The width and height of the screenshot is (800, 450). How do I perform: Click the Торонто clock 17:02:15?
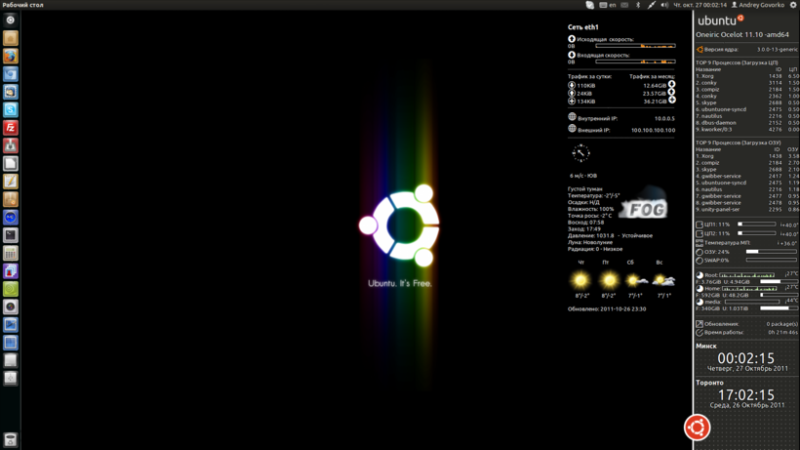click(746, 395)
